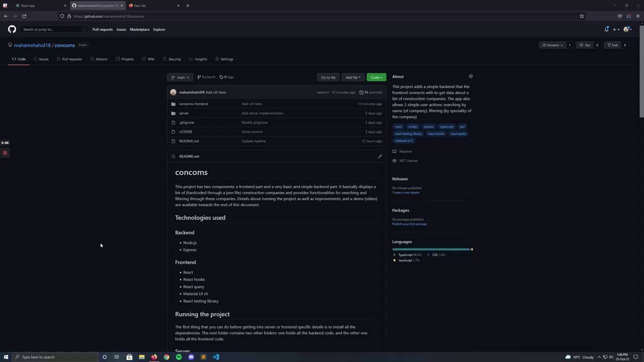Open the README table of contents icon

click(x=173, y=156)
